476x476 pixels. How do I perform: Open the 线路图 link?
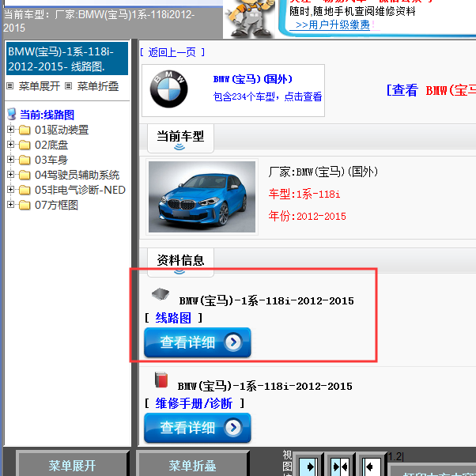(x=173, y=318)
